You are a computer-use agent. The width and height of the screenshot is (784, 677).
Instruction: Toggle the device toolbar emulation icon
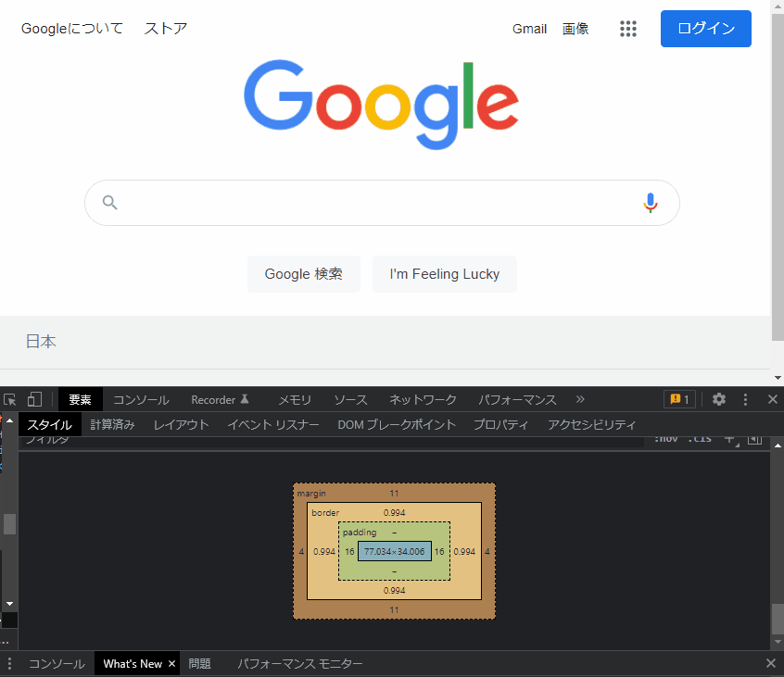point(34,399)
